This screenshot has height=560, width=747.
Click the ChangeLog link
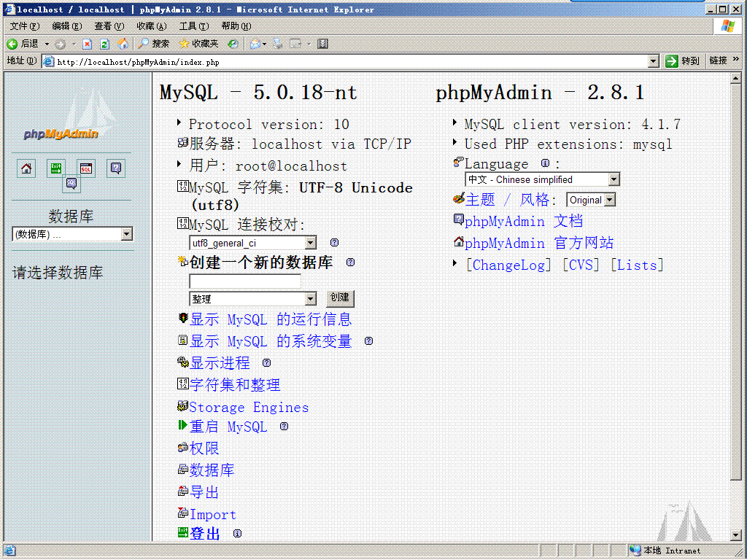pos(508,265)
